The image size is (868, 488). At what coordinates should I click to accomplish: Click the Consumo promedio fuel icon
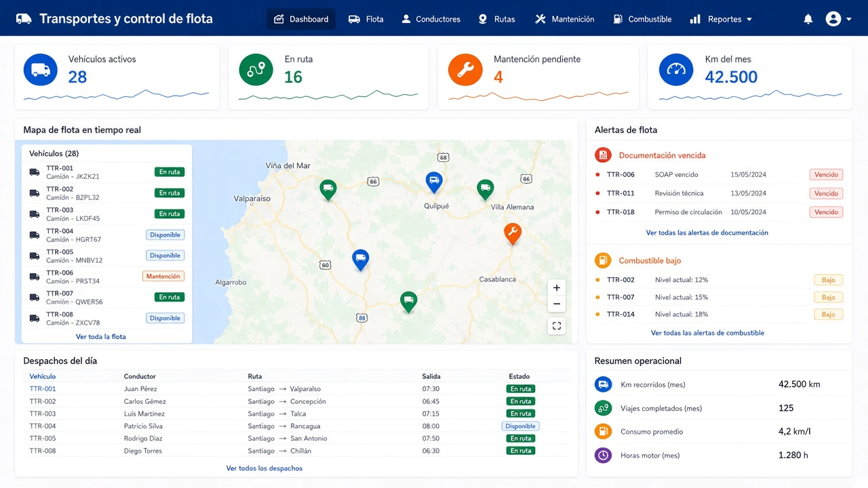603,432
